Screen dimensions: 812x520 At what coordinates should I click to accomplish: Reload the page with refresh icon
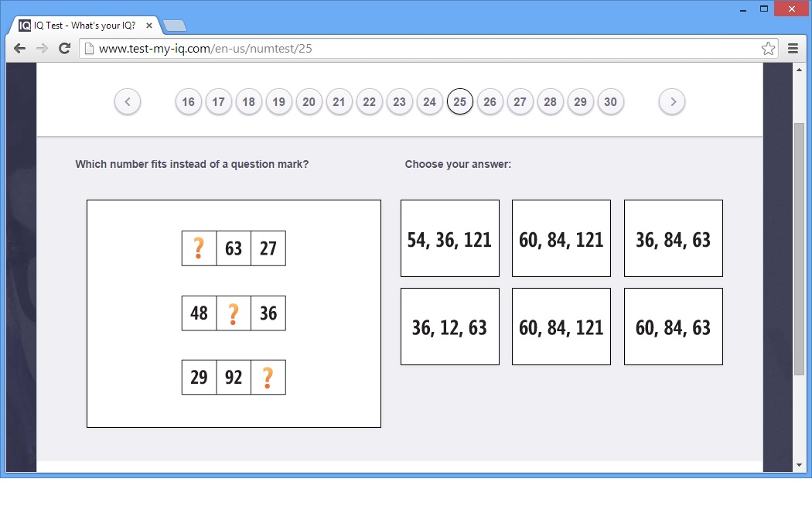(64, 49)
